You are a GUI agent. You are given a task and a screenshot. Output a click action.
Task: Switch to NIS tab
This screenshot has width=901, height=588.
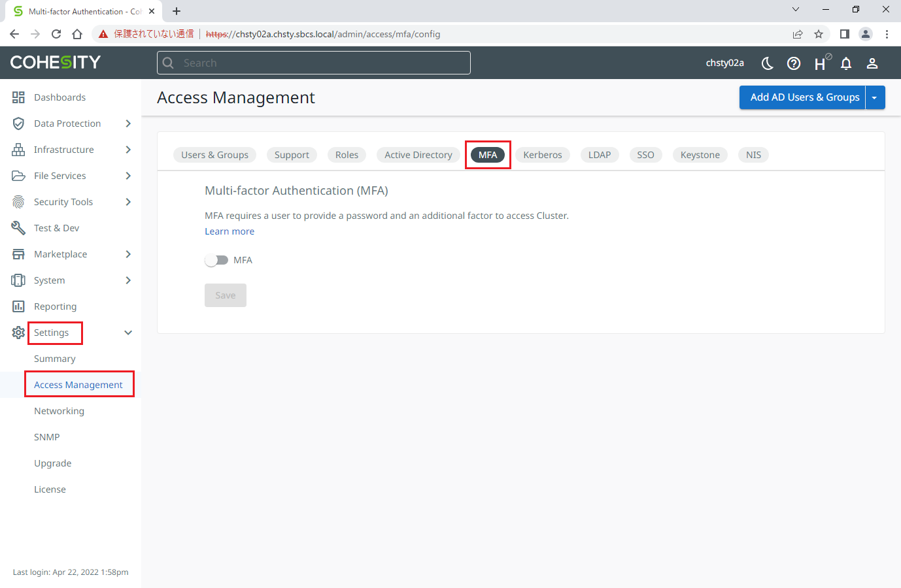pyautogui.click(x=753, y=155)
